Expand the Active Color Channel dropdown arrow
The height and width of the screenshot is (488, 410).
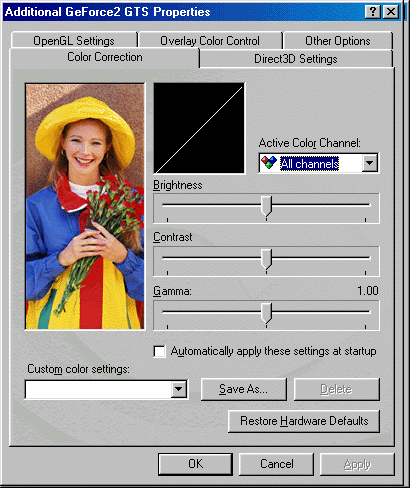[370, 163]
